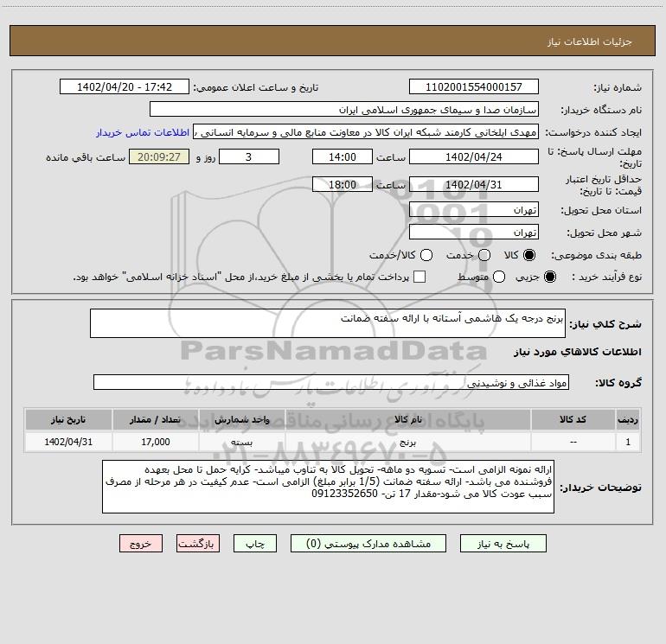This screenshot has height=644, width=666.
Task: Click the delivery province تهران field
Action: (x=474, y=210)
